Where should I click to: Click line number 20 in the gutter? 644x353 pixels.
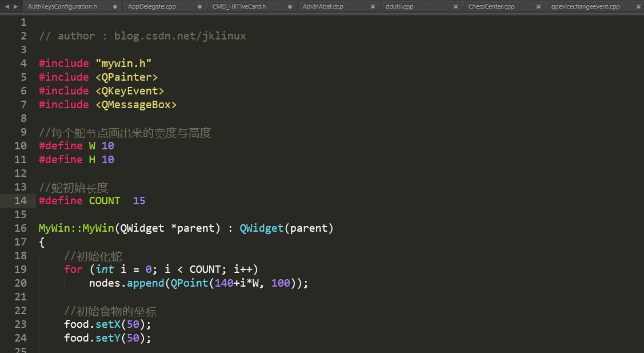point(21,283)
